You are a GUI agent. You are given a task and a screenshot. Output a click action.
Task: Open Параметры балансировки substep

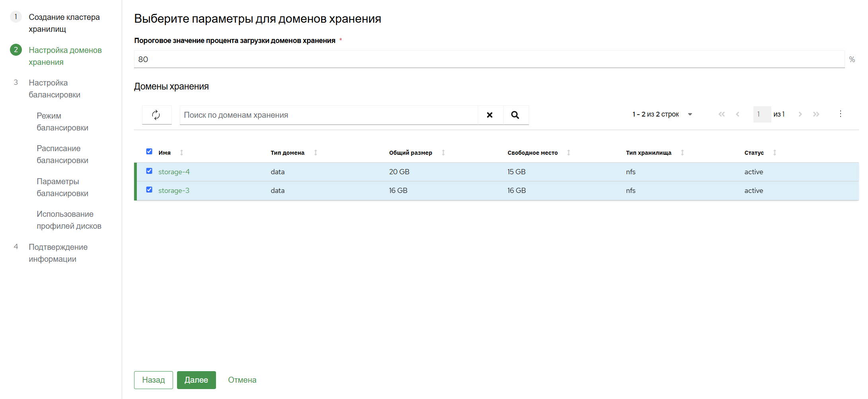pos(62,187)
